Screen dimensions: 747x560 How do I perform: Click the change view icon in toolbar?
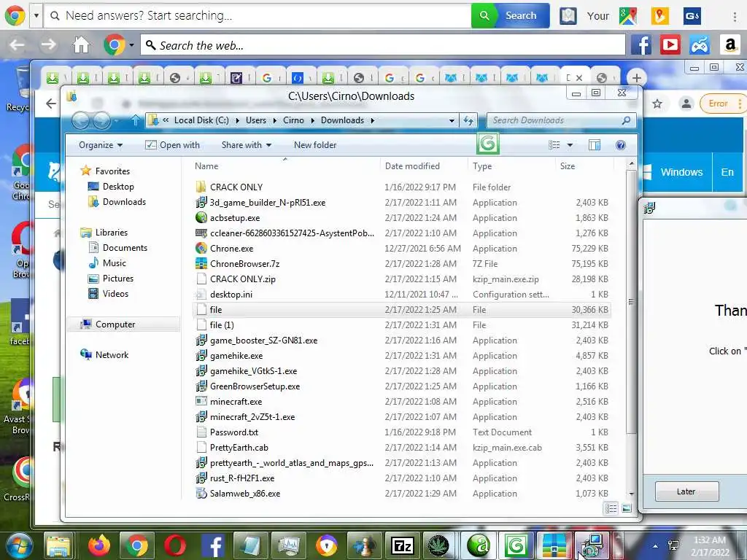tap(554, 145)
